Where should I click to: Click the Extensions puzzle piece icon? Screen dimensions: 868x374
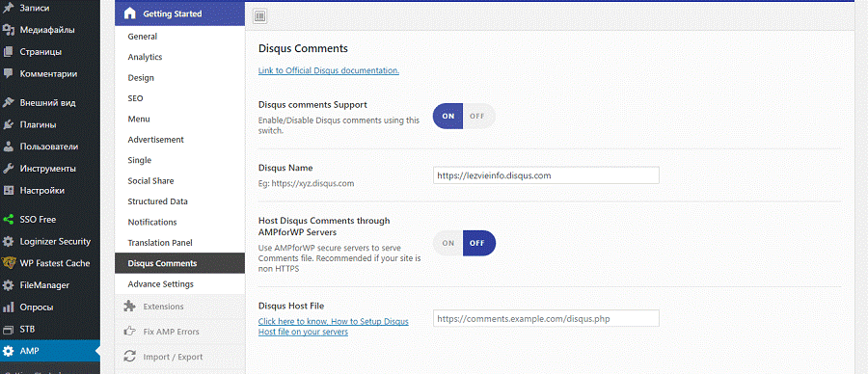click(x=129, y=306)
